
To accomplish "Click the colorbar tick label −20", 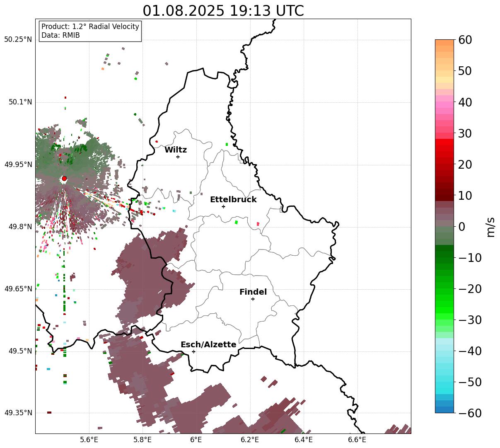I will 470,289.
